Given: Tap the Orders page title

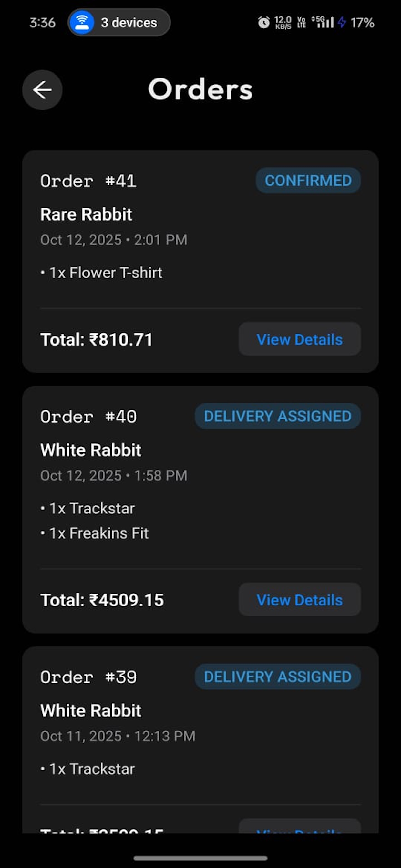Looking at the screenshot, I should [x=200, y=89].
